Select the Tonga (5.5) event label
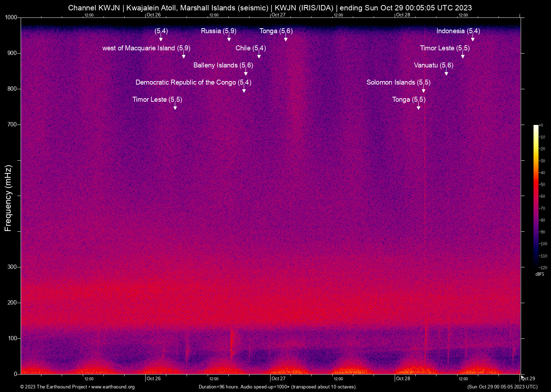Viewport: 551px width, 392px height. click(x=409, y=100)
